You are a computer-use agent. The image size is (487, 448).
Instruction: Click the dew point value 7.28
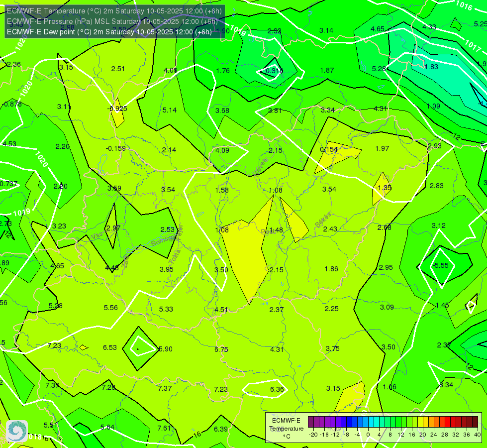(109, 387)
